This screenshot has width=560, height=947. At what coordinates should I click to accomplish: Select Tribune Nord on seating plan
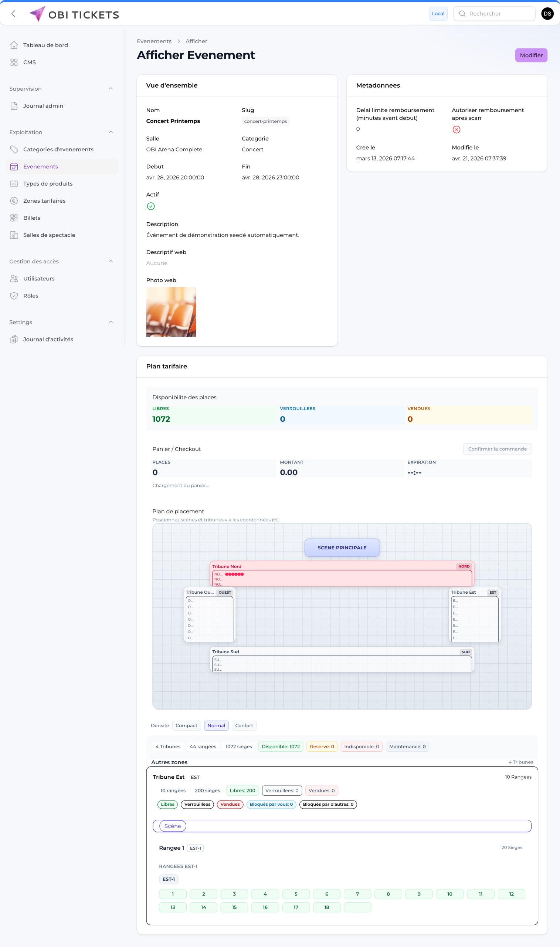pyautogui.click(x=342, y=573)
